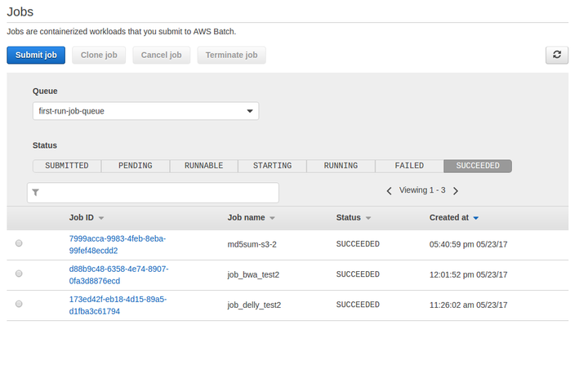Show FAILED status jobs

coord(409,166)
